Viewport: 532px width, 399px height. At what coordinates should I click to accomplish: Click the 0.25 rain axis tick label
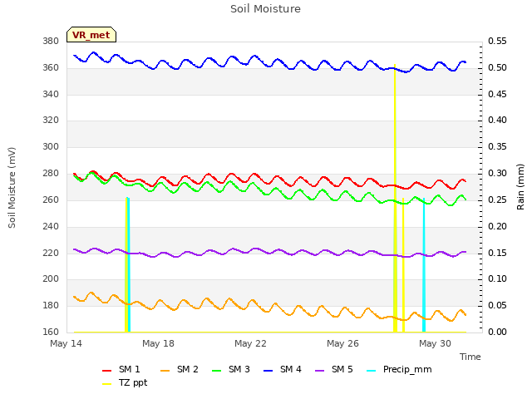click(x=497, y=200)
